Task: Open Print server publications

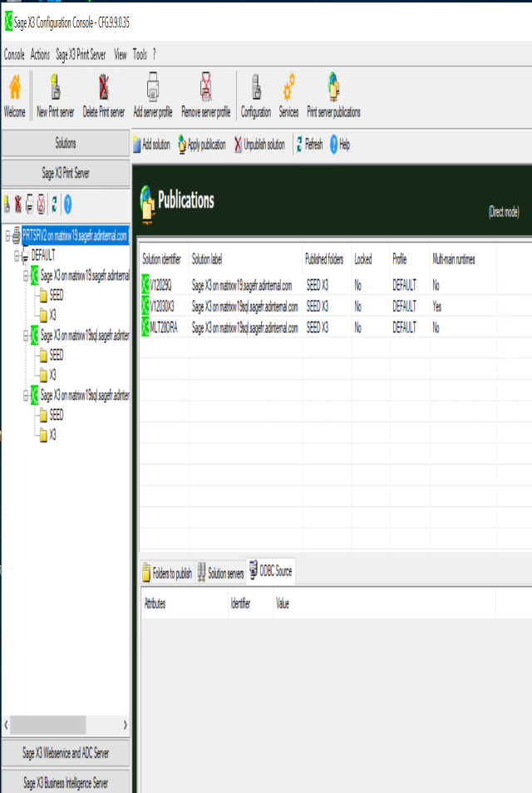Action: (x=333, y=87)
